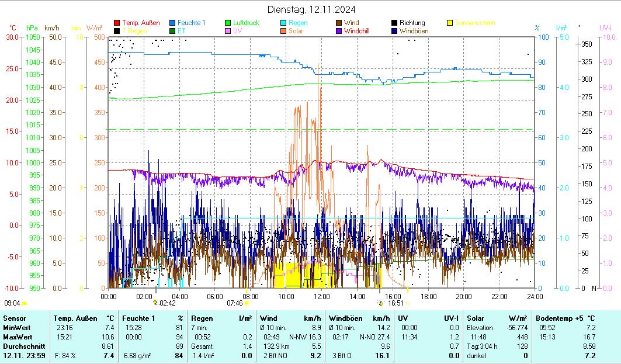Screen dimensions: 621x364
Task: Click the green Luftdruck legend square
Action: tap(228, 23)
